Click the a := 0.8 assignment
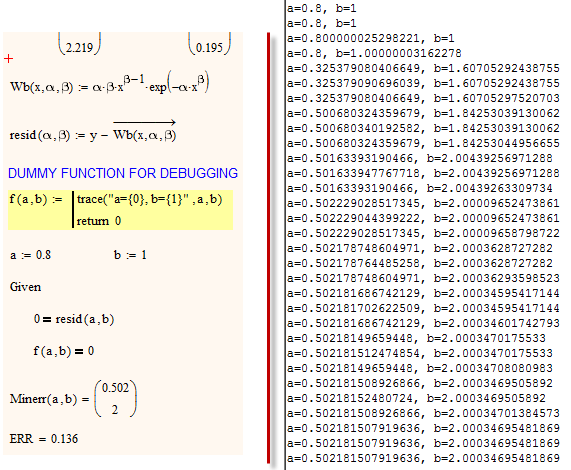The height and width of the screenshot is (470, 571). point(31,255)
